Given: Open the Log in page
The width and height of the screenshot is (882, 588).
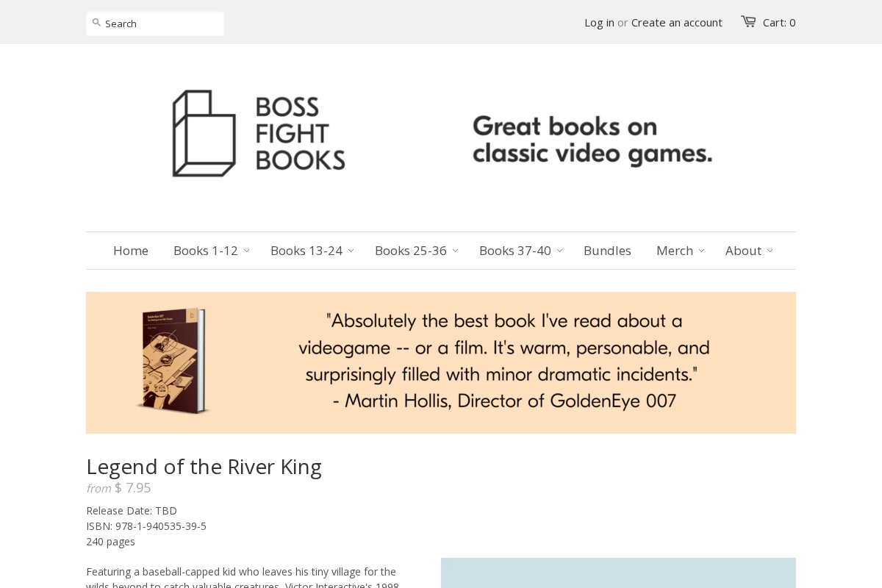Looking at the screenshot, I should tap(599, 22).
